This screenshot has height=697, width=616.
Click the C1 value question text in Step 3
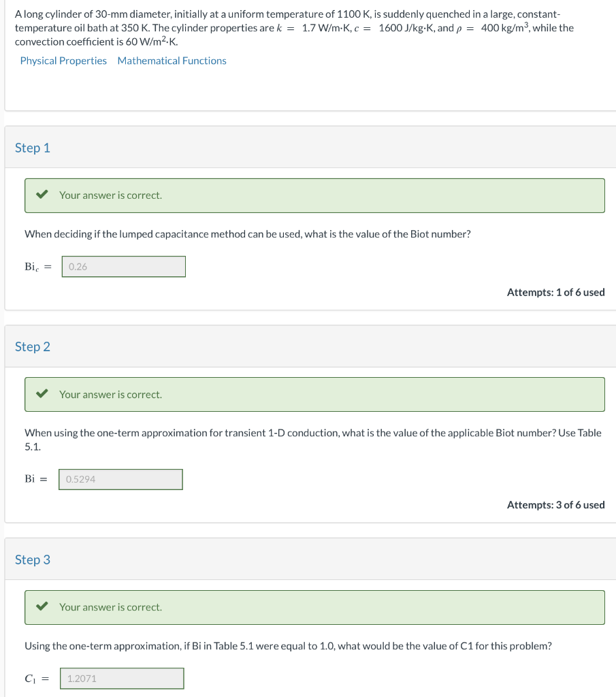pyautogui.click(x=288, y=646)
